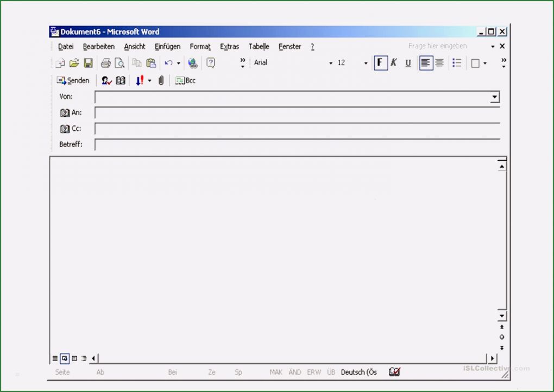The height and width of the screenshot is (392, 554).
Task: Toggle underline formatting (U button)
Action: point(408,63)
